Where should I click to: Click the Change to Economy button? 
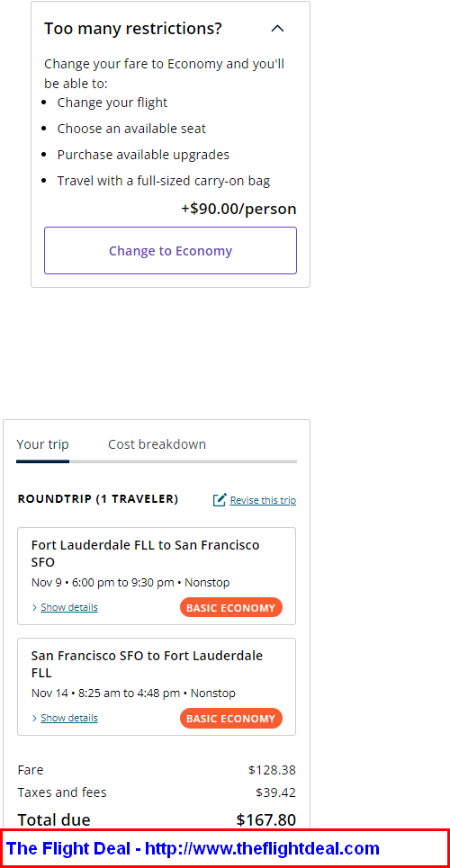(x=170, y=250)
